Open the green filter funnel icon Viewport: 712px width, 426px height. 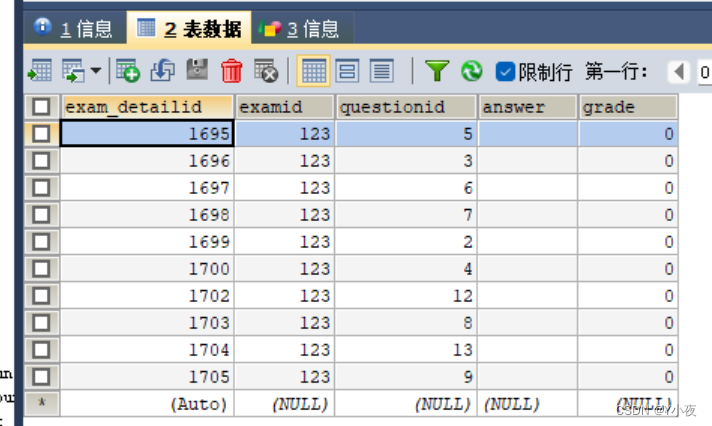(x=437, y=71)
